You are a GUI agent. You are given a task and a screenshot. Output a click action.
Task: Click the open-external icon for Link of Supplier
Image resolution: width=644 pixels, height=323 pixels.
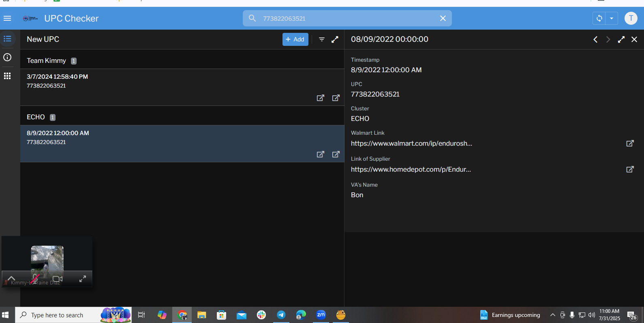coord(630,169)
